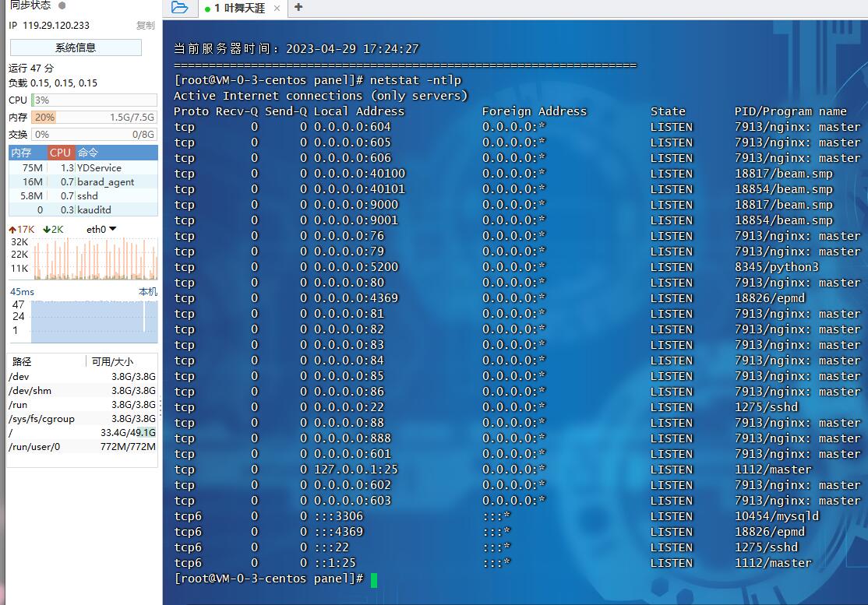868x605 pixels.
Task: Click the CPU 3% usage bar
Action: [x=94, y=100]
